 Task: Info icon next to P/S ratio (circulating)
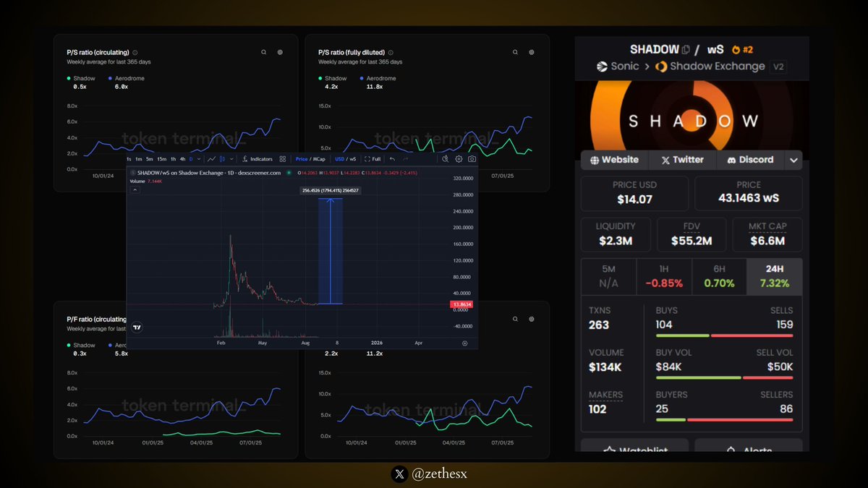coord(136,52)
